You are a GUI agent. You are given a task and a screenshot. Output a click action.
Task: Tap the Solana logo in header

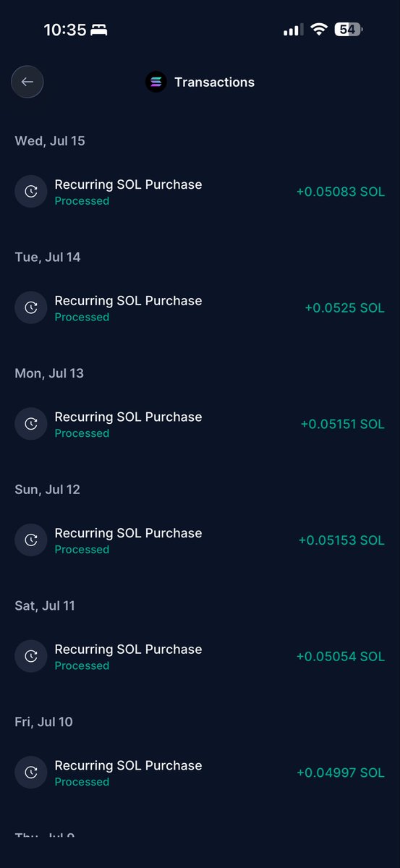[156, 82]
